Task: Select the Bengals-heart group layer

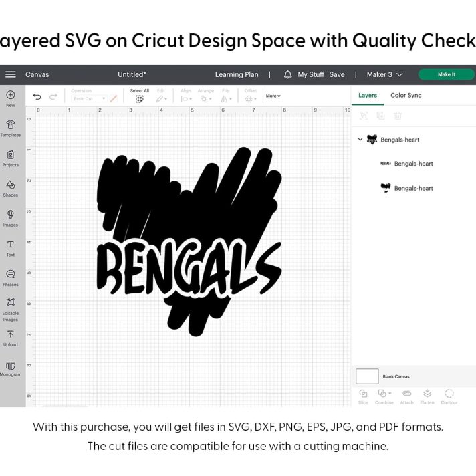Action: 400,140
